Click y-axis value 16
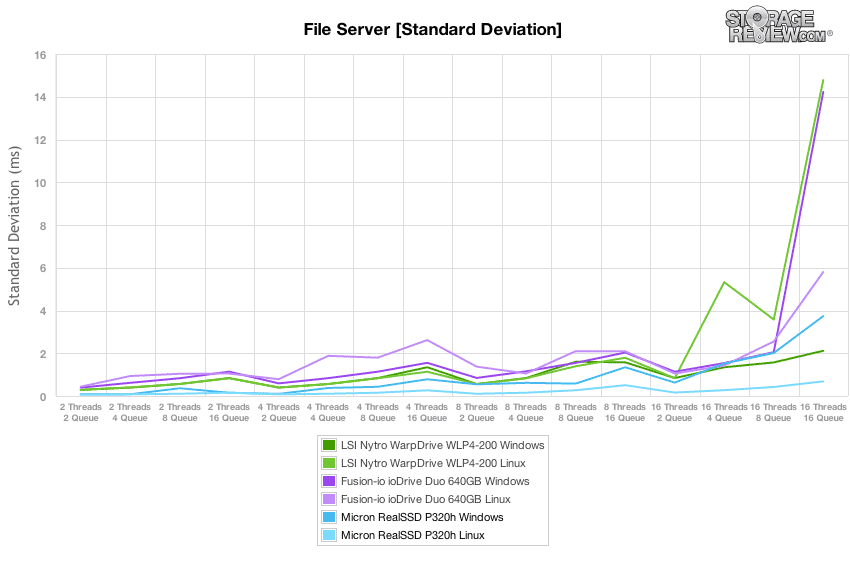 [x=41, y=55]
